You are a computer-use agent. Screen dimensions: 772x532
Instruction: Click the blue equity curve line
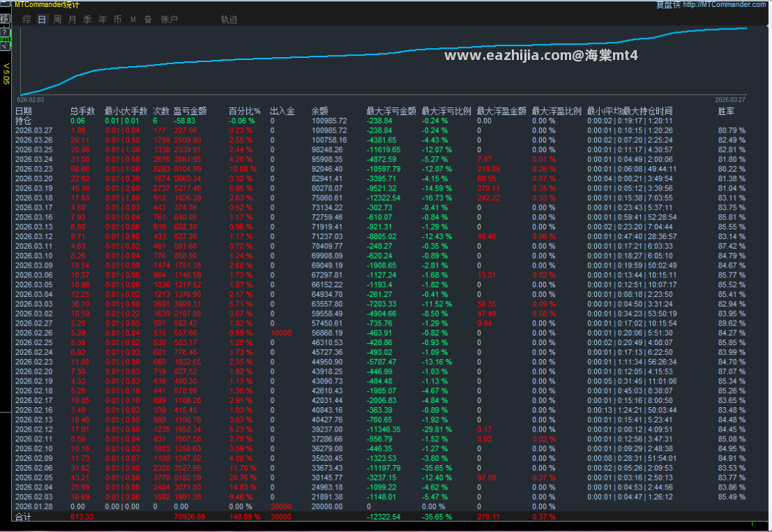coord(384,54)
